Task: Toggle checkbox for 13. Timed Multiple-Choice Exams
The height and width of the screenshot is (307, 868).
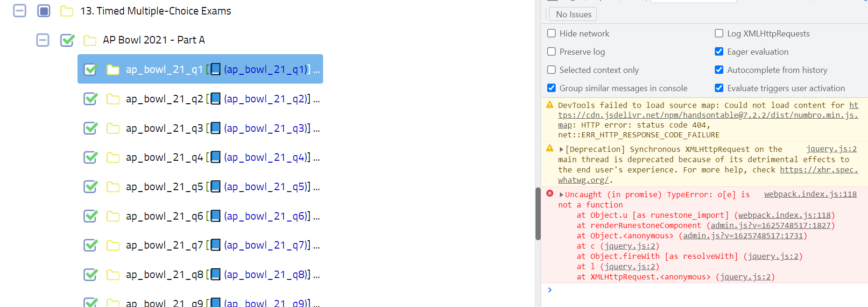Action: click(44, 11)
